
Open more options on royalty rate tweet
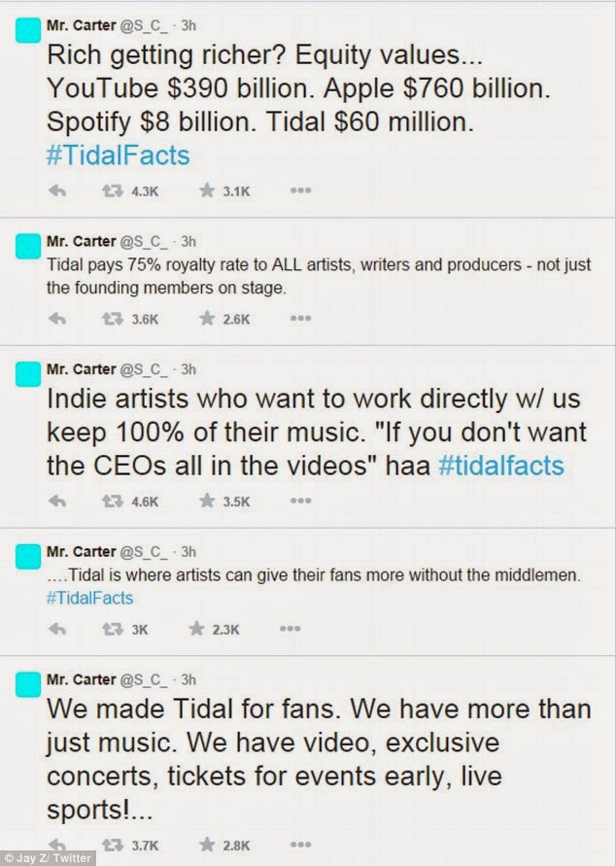coord(300,318)
